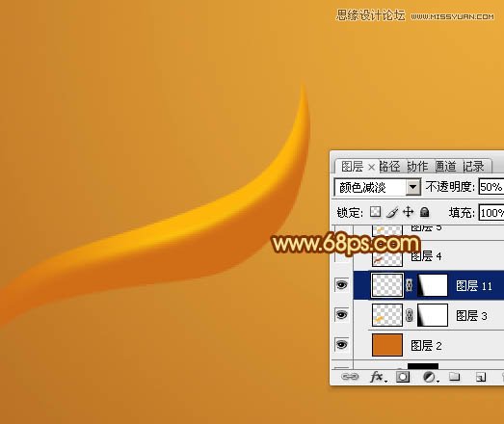Toggle lock image pixels brush icon

(x=392, y=212)
